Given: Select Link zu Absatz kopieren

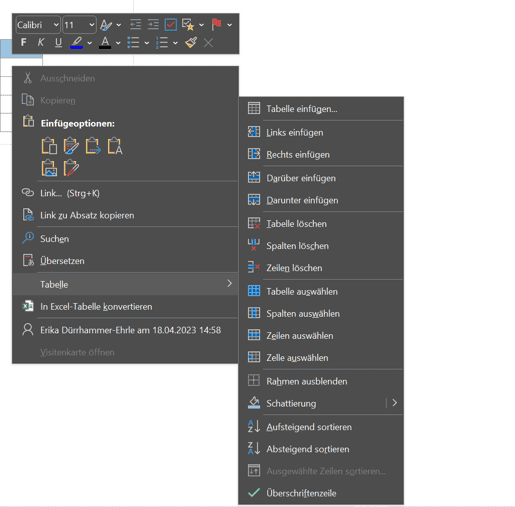Looking at the screenshot, I should (125, 215).
